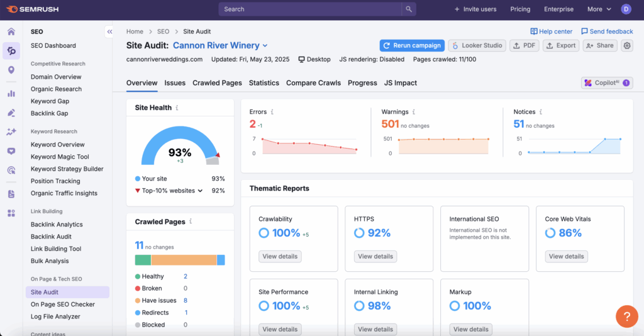Switch to the Issues tab
The image size is (644, 336).
[x=175, y=83]
